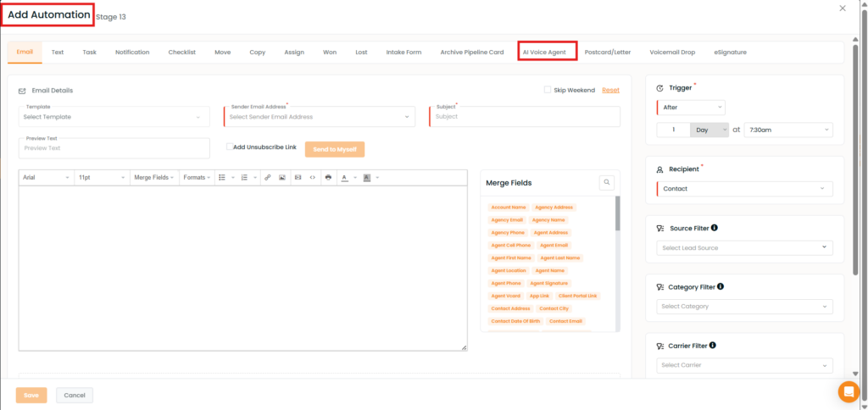
Task: Expand the Sender Email Address dropdown
Action: tap(320, 117)
